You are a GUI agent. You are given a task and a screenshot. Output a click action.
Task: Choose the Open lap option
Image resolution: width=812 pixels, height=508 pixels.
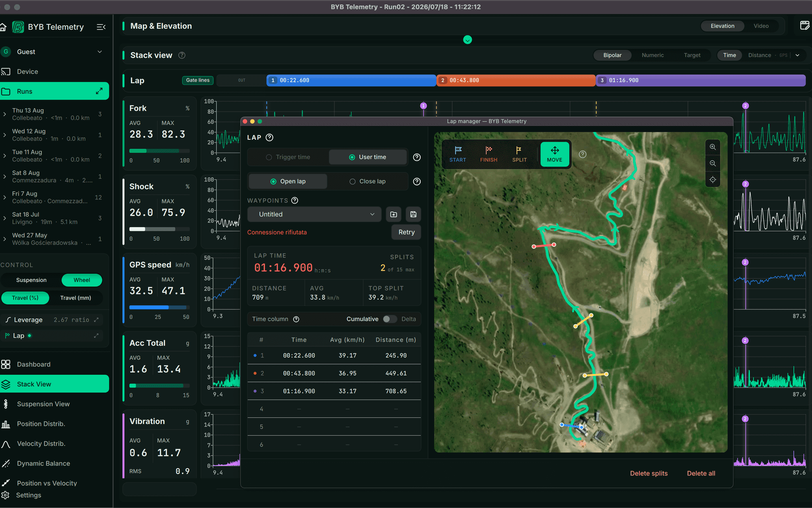pyautogui.click(x=288, y=182)
